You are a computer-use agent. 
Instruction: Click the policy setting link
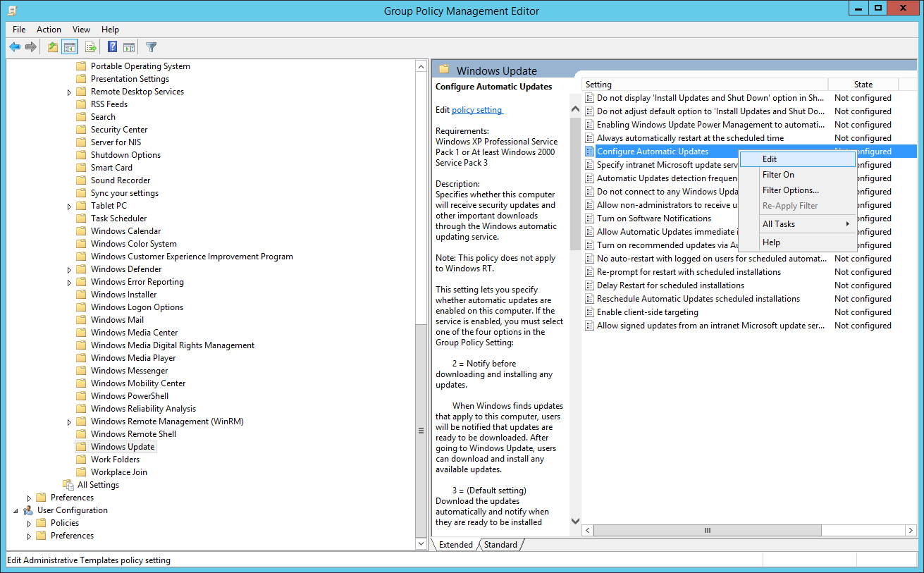click(477, 110)
